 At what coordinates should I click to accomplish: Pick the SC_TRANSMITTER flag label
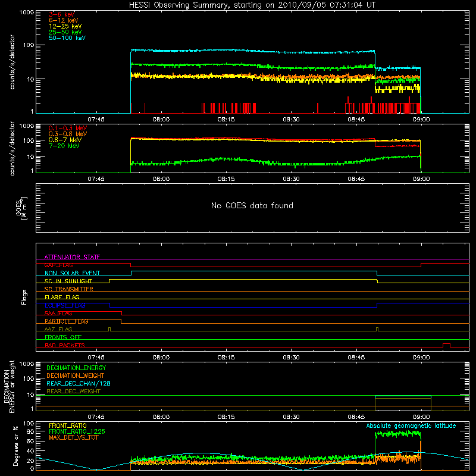[69, 289]
